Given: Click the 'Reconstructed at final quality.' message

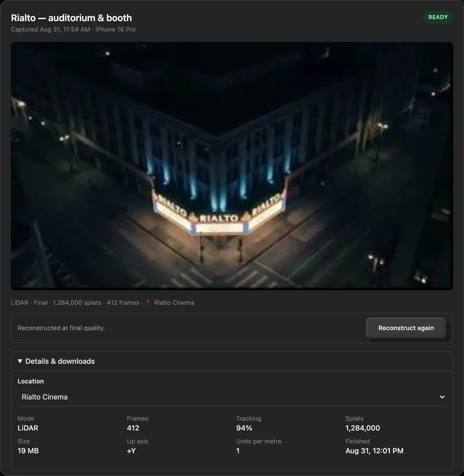Looking at the screenshot, I should [x=61, y=328].
